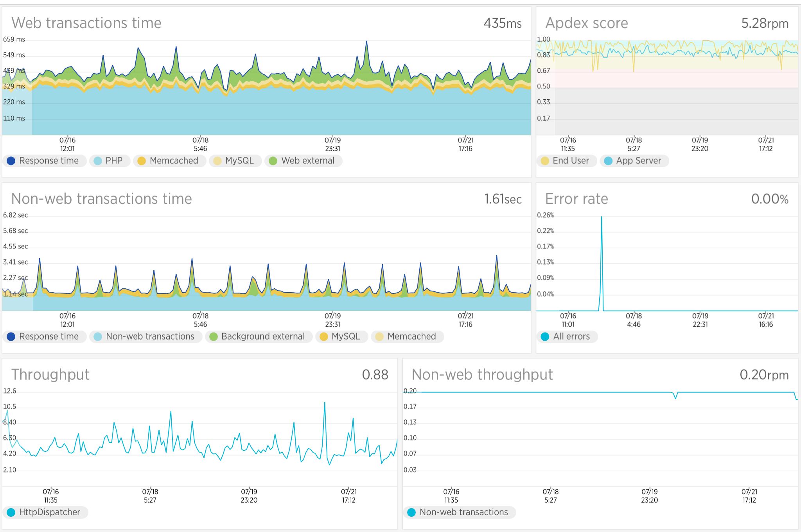Image resolution: width=801 pixels, height=532 pixels.
Task: Open the Non-web throughput chart title
Action: [482, 374]
